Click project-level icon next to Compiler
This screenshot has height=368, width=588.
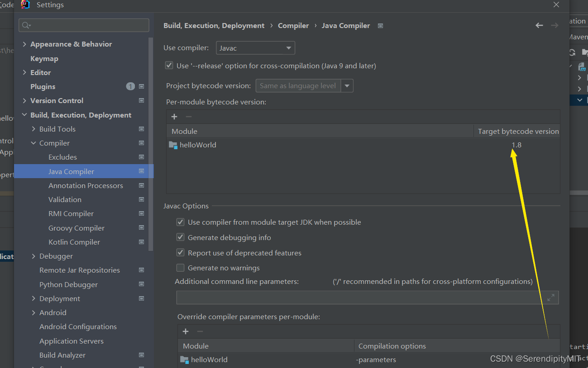[x=141, y=143]
